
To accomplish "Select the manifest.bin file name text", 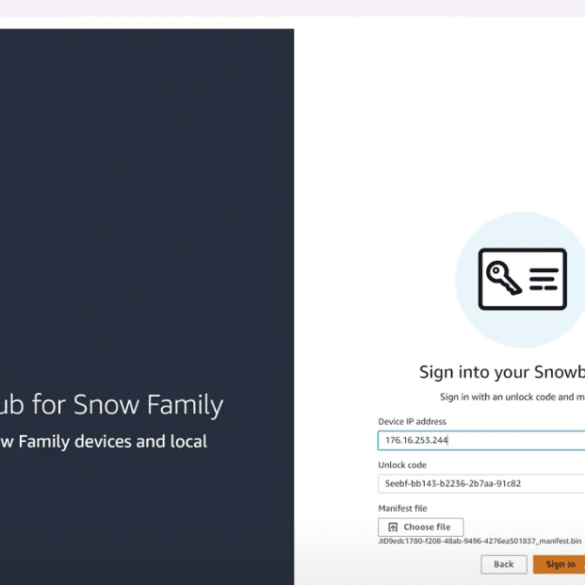I will pos(480,541).
